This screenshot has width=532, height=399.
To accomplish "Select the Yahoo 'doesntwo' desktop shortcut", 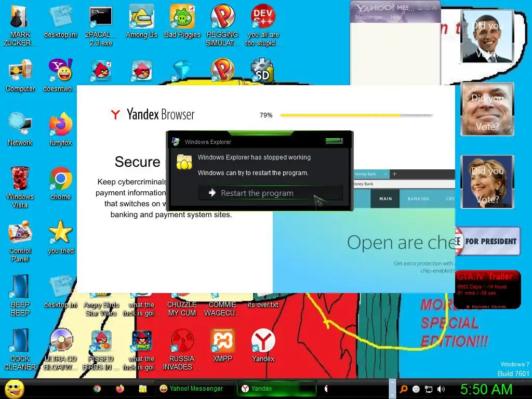I will pos(60,76).
